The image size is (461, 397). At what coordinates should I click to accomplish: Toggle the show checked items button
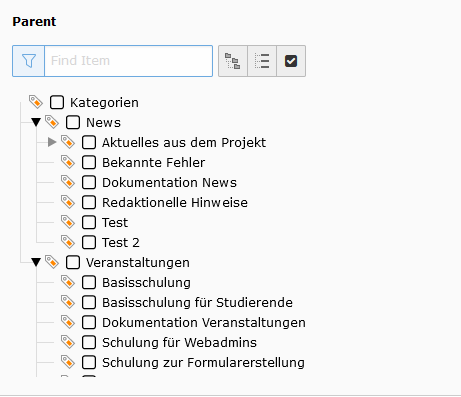[x=291, y=61]
